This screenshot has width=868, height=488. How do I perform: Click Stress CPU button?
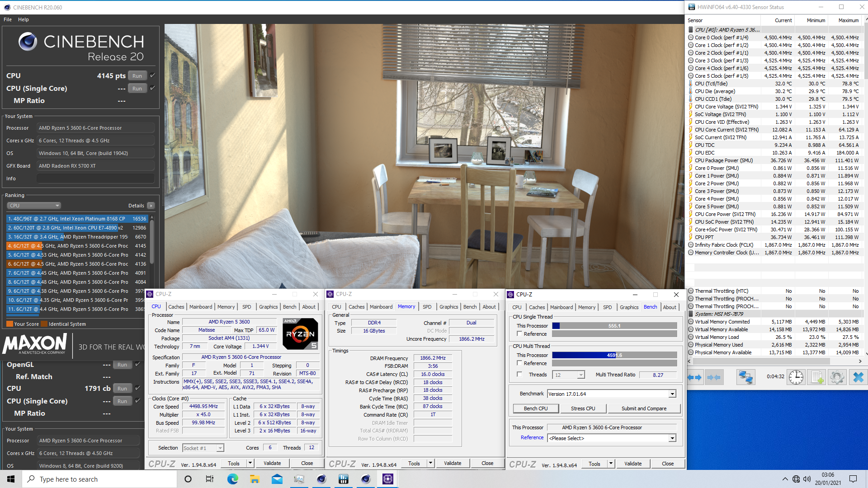click(583, 408)
